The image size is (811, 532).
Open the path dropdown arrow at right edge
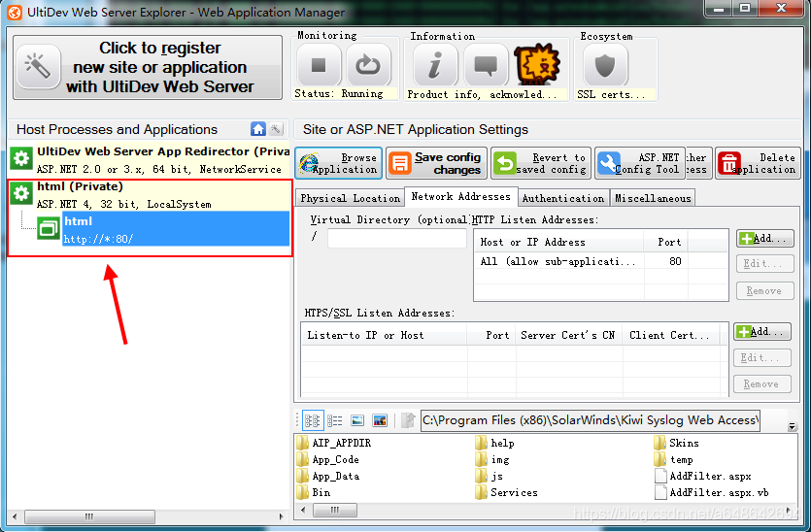[x=792, y=426]
